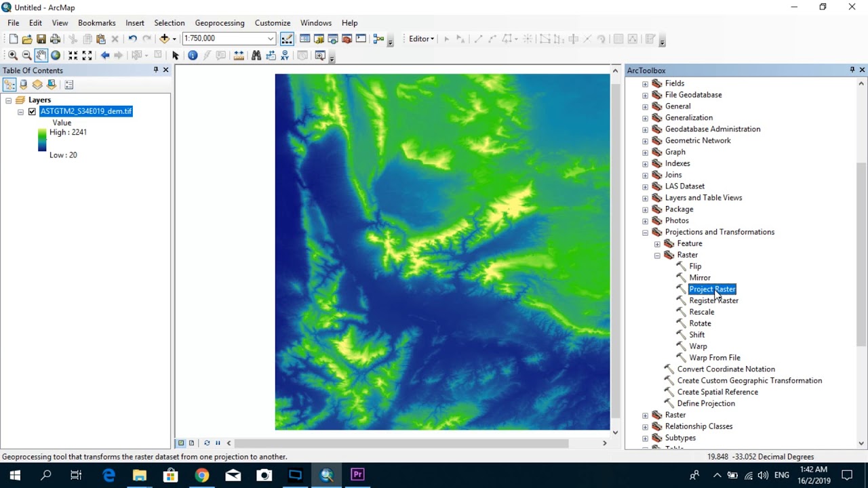Switch to Data View button

click(181, 443)
